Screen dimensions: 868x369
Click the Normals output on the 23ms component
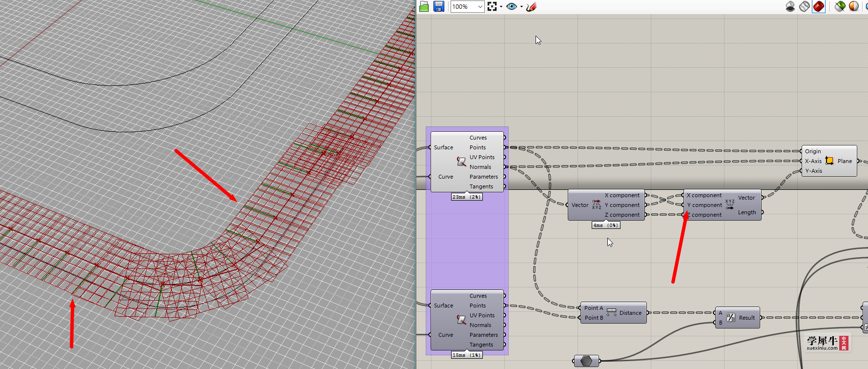(480, 167)
